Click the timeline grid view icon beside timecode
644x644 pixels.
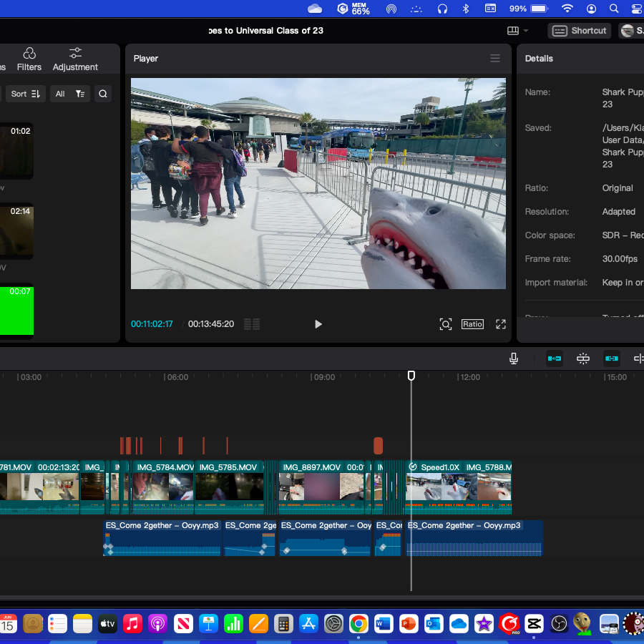click(252, 324)
